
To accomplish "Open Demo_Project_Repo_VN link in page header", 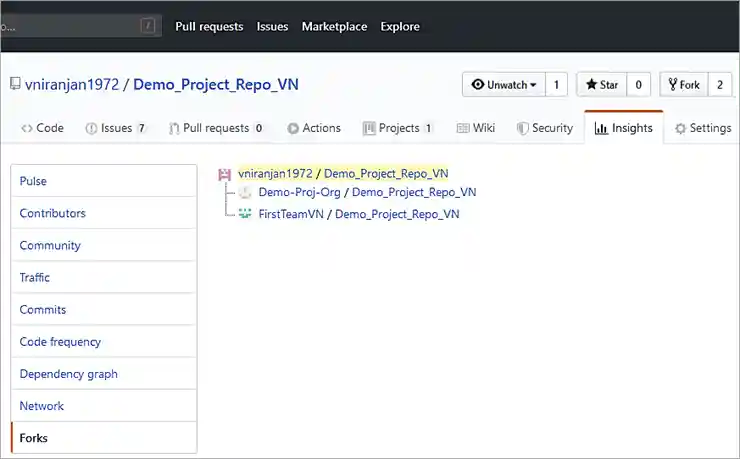I will point(216,84).
